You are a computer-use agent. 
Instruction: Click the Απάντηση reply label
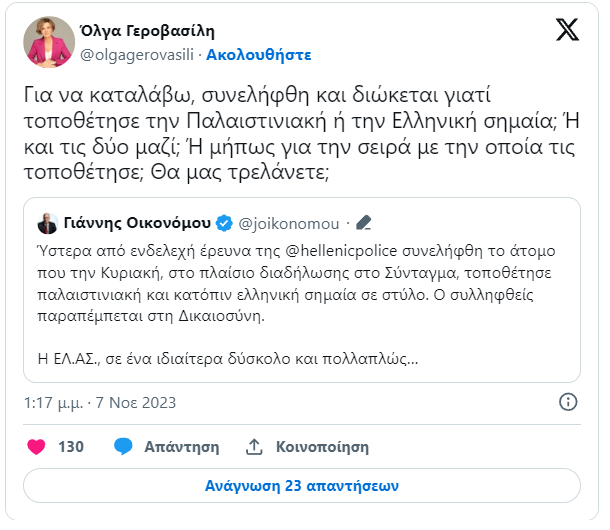point(182,447)
